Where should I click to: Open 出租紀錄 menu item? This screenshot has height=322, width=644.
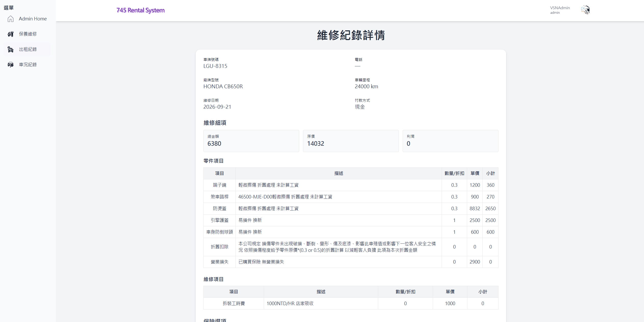point(28,49)
